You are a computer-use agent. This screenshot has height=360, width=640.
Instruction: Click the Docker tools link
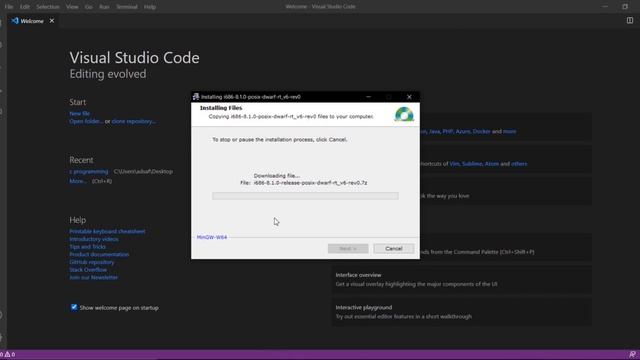pos(482,131)
